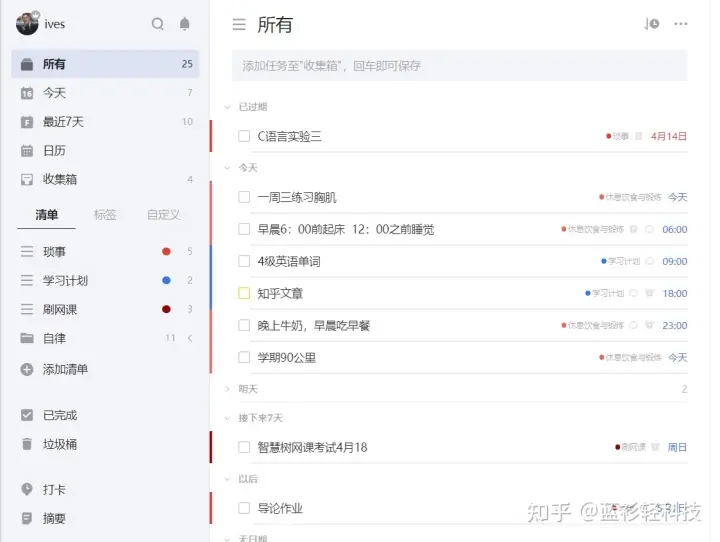
Task: Click 4月14日 due date on C语言实验三
Action: point(669,136)
